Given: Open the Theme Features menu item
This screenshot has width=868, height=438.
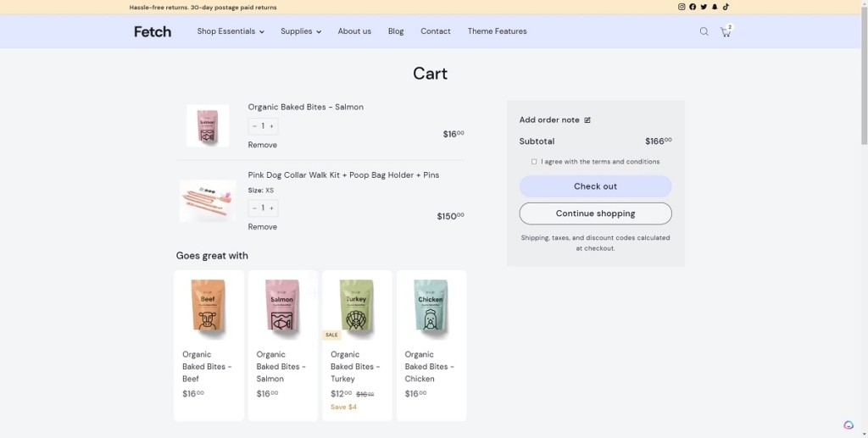Looking at the screenshot, I should (497, 31).
